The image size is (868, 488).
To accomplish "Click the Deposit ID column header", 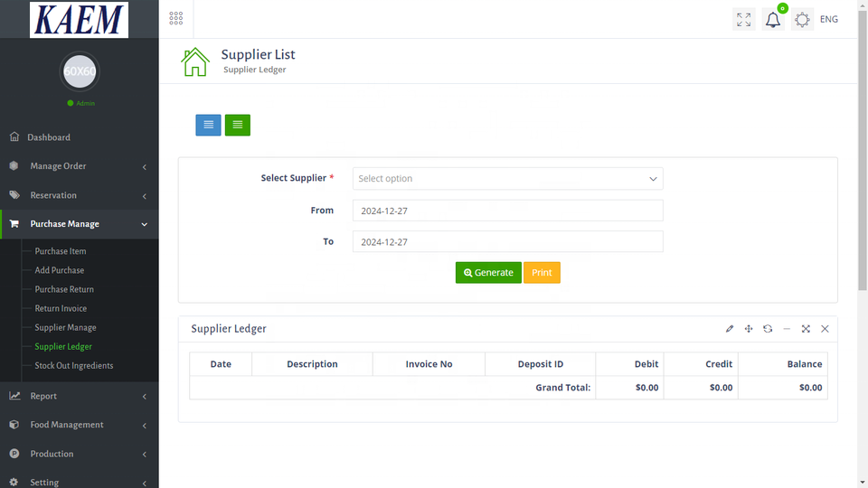I will 541,364.
